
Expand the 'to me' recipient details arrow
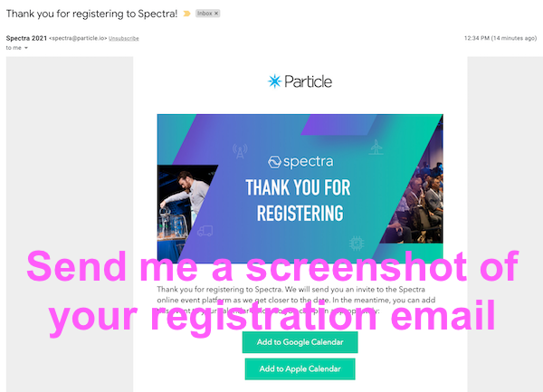(x=27, y=48)
